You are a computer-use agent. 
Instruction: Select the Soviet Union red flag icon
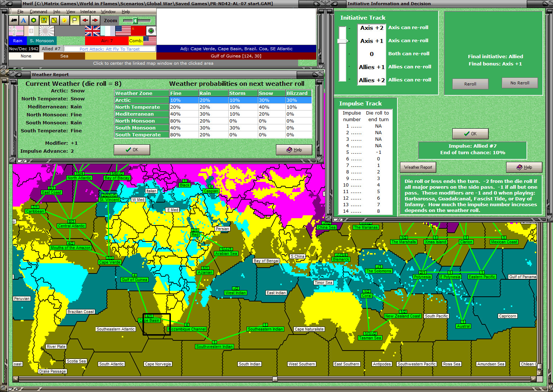click(x=138, y=31)
